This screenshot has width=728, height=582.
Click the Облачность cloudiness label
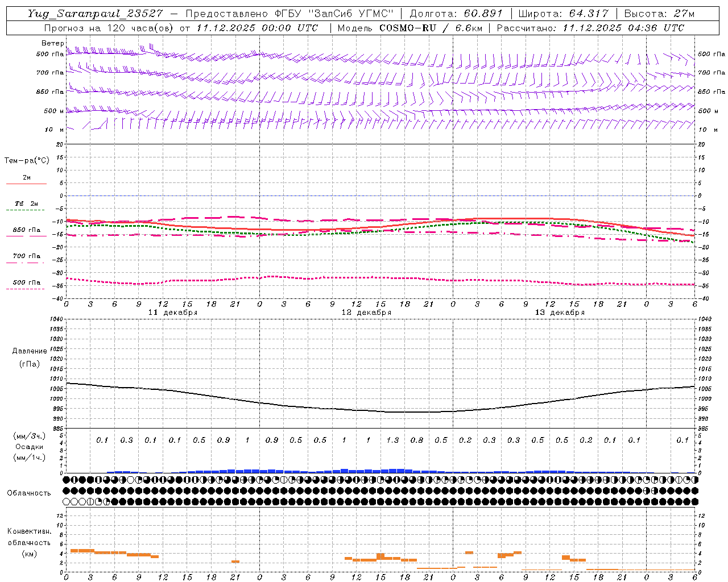click(x=29, y=493)
